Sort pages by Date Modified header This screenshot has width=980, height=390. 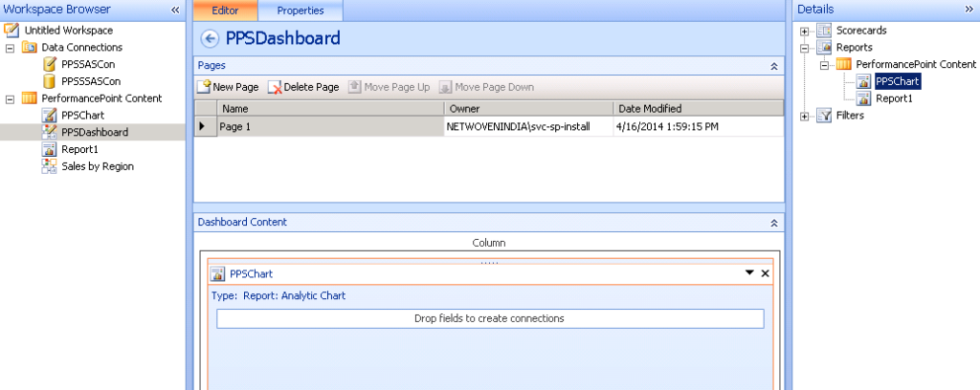698,109
